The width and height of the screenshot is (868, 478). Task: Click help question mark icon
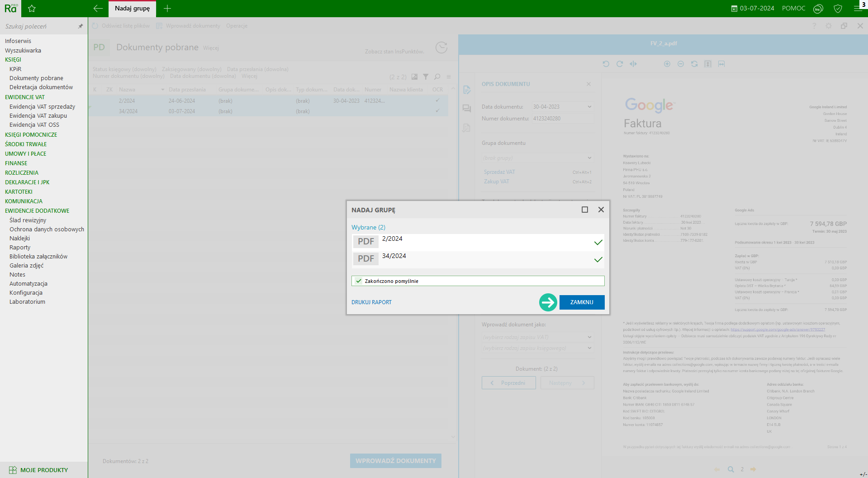[814, 26]
